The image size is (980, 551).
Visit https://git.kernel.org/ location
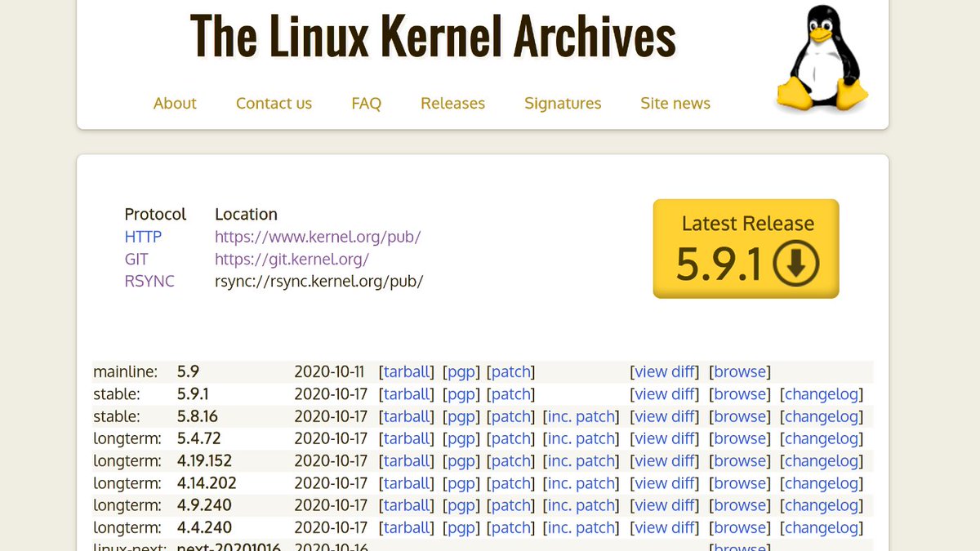point(292,259)
